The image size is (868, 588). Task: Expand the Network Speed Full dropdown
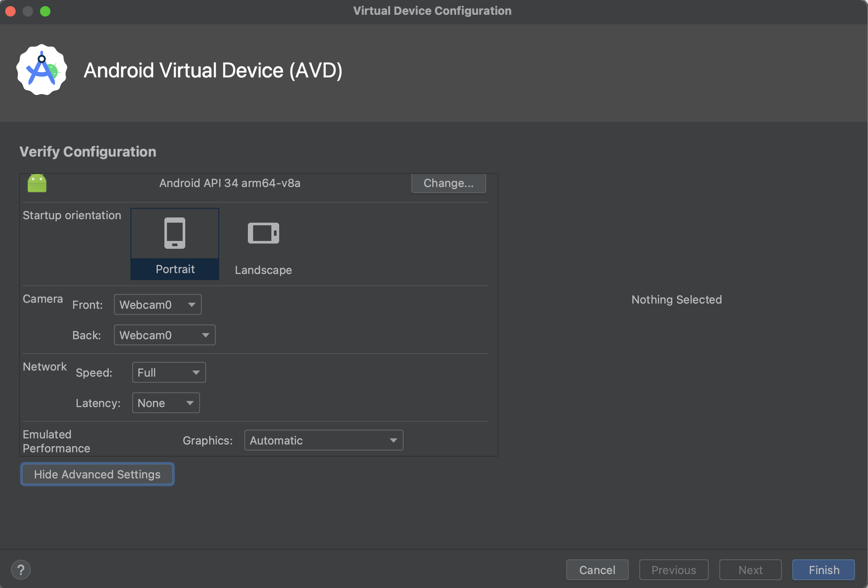169,372
